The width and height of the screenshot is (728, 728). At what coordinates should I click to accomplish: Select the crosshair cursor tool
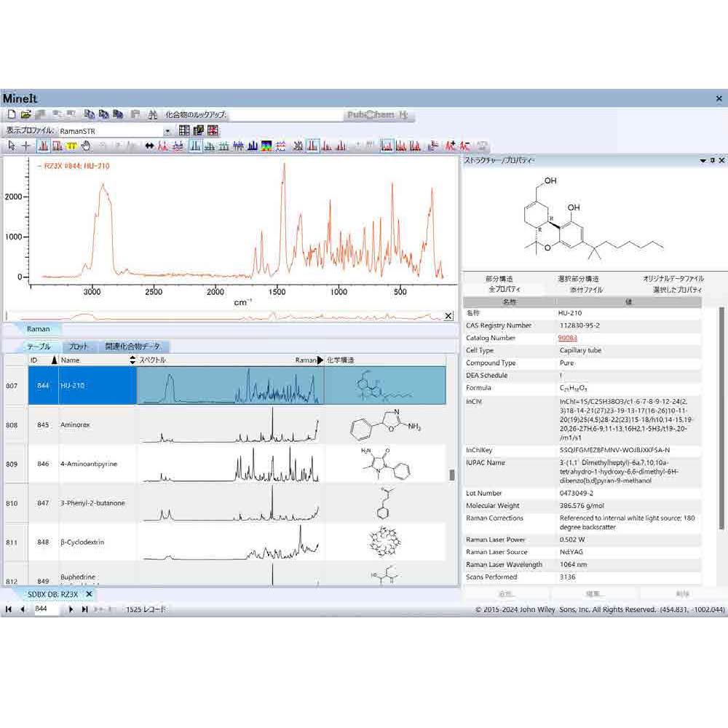26,146
